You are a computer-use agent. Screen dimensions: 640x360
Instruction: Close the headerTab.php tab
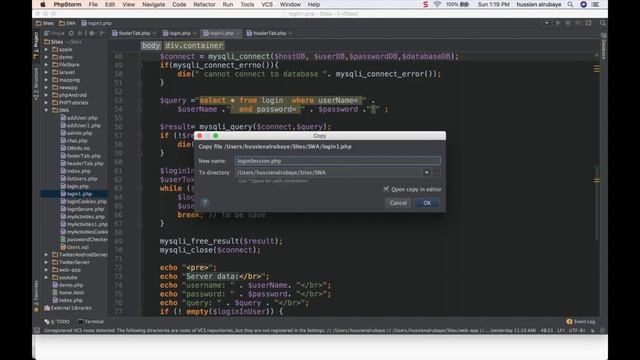click(290, 33)
